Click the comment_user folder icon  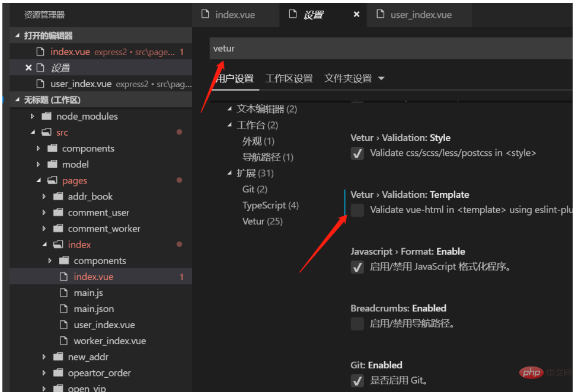click(x=58, y=213)
